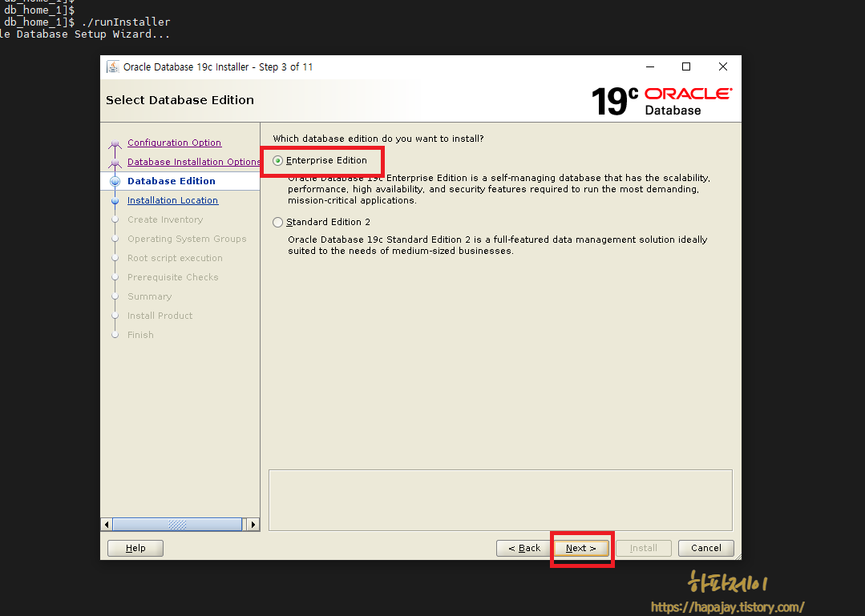Click the Standard Edition 2 description text
This screenshot has width=865, height=616.
(x=497, y=245)
